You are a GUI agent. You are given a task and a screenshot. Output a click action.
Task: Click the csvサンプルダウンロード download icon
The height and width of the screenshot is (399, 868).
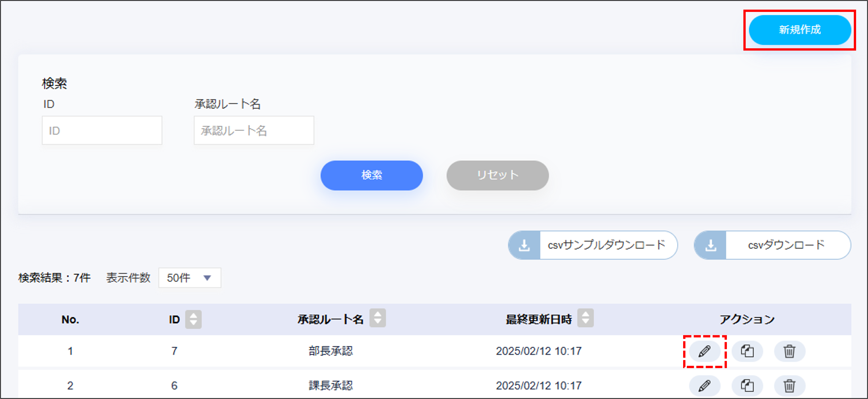coord(524,245)
